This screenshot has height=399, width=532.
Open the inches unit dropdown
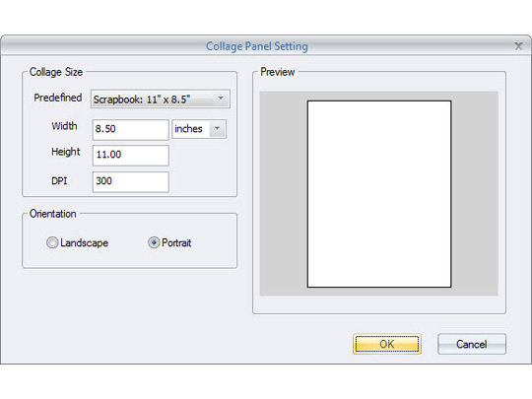199,129
